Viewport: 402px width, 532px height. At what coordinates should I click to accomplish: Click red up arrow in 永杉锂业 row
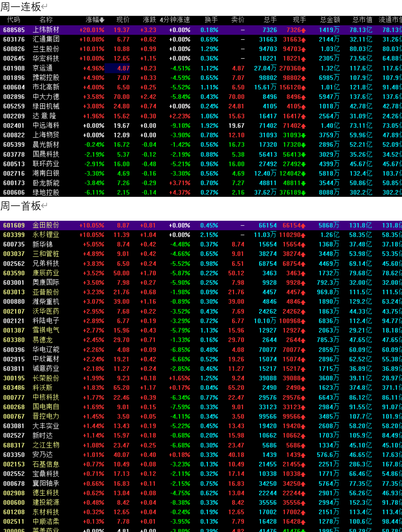click(x=304, y=235)
